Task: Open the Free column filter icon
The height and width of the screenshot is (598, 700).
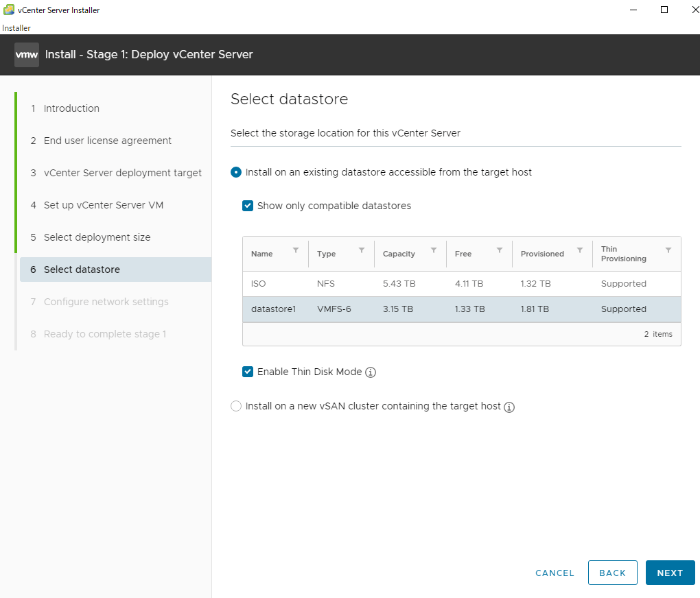Action: pos(500,250)
